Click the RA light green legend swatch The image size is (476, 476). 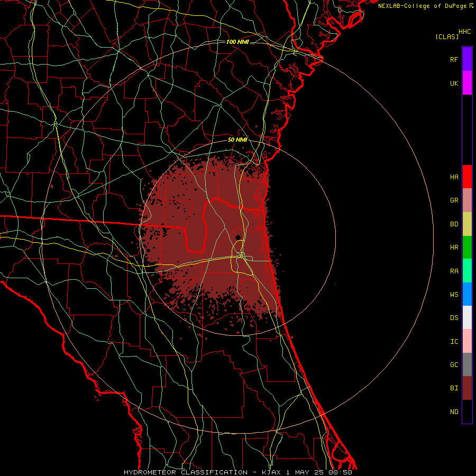coord(467,271)
